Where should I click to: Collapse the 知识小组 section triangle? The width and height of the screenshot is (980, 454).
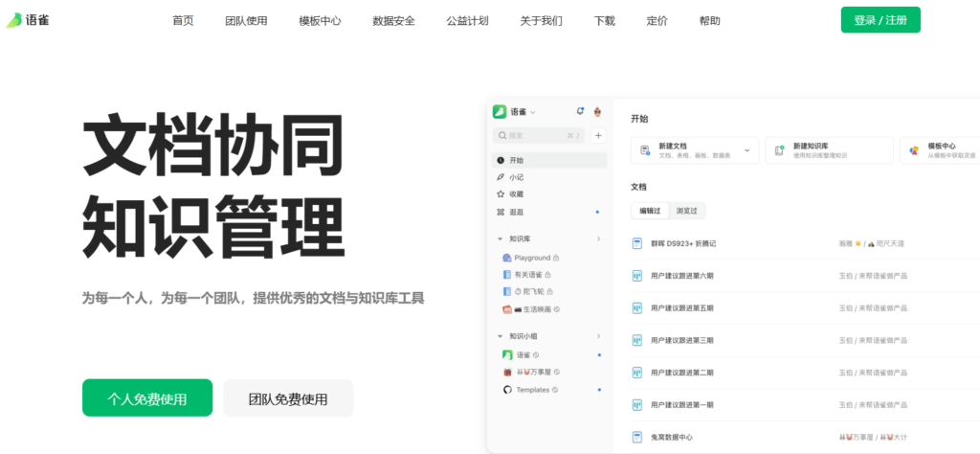(500, 336)
